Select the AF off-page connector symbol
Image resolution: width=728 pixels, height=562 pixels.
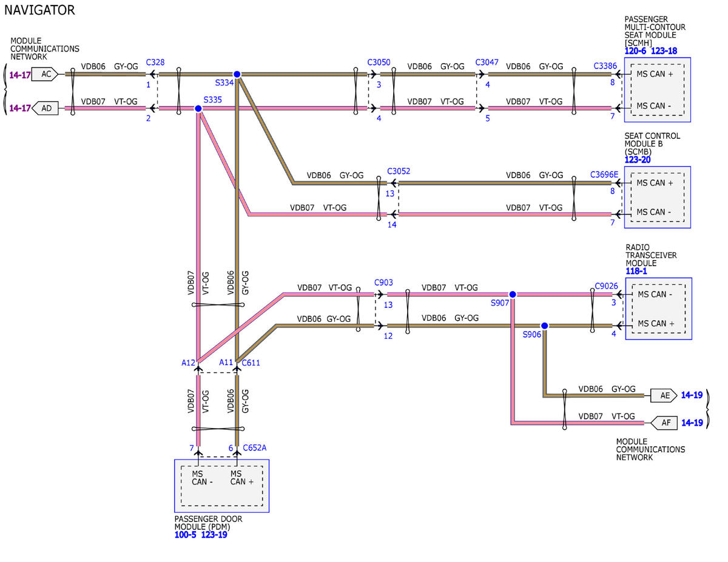pyautogui.click(x=664, y=423)
